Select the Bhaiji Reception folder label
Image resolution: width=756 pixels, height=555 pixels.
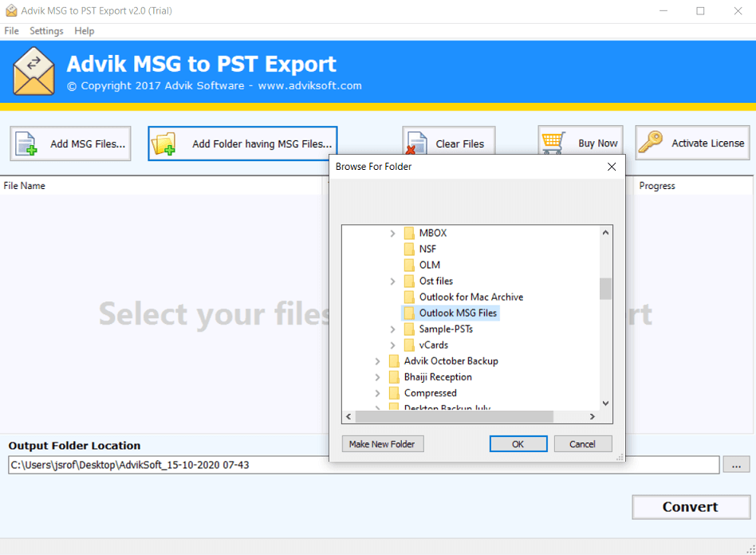coord(438,377)
